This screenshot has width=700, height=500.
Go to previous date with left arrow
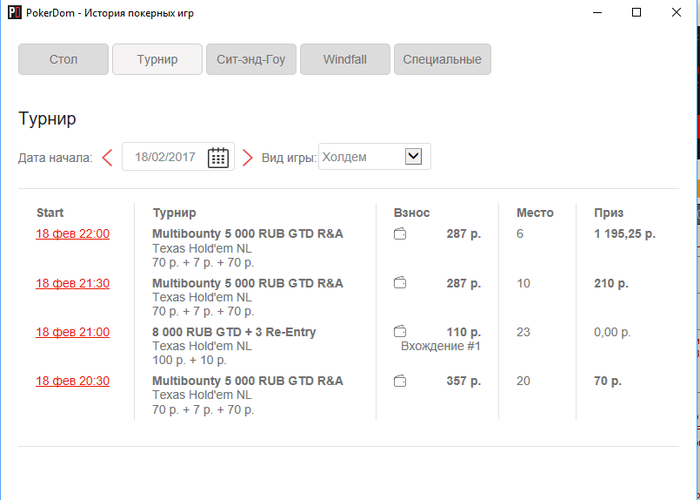[107, 158]
